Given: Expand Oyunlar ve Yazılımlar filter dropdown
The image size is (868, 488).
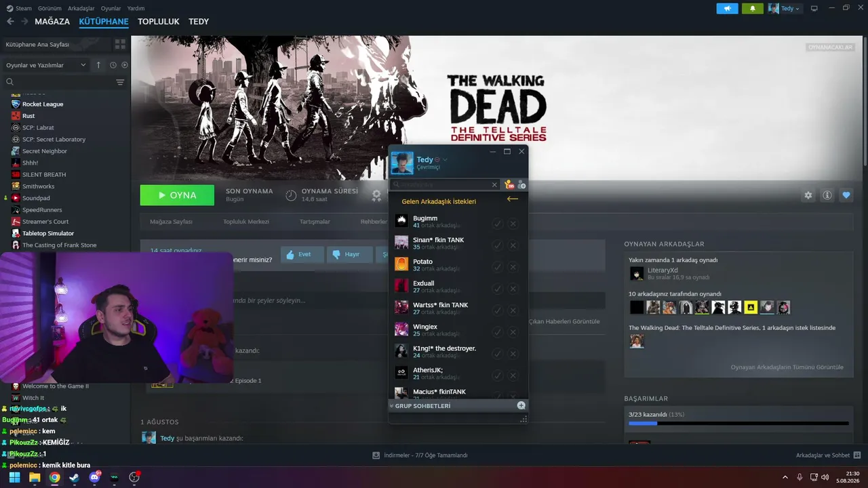Looking at the screenshot, I should click(46, 65).
